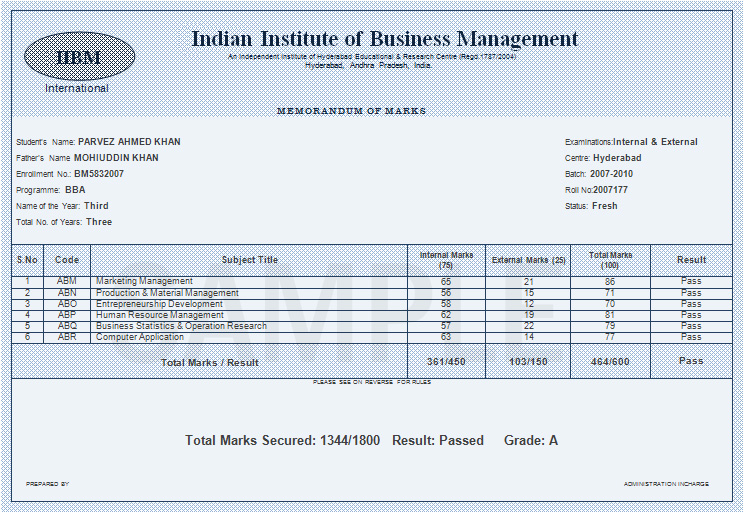The width and height of the screenshot is (744, 513).
Task: Select Business Statistics & Operation Research subject
Action: tap(181, 326)
